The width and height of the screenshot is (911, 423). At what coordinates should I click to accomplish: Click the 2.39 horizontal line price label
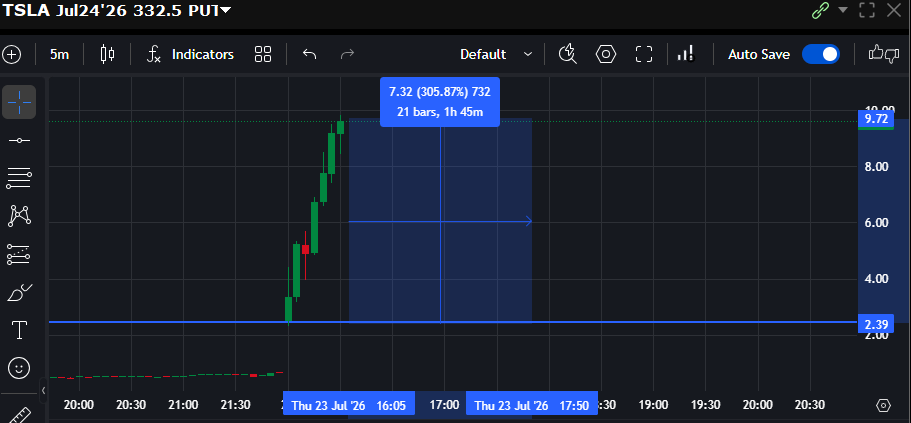point(876,324)
